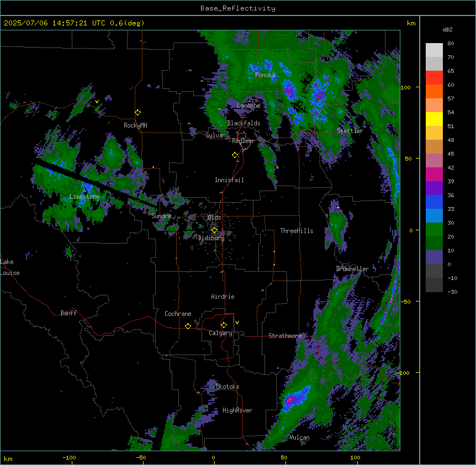
Task: Click the ThreeHills label
Action: click(x=297, y=231)
